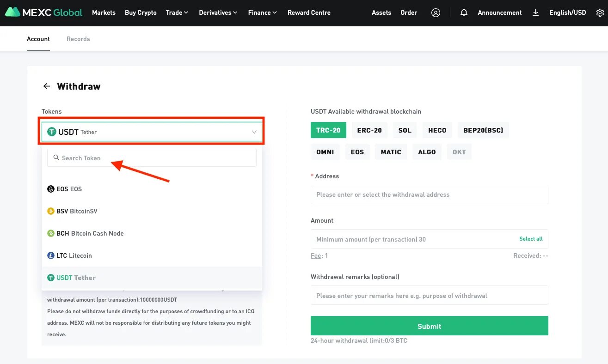Expand the Derivatives menu

[218, 12]
